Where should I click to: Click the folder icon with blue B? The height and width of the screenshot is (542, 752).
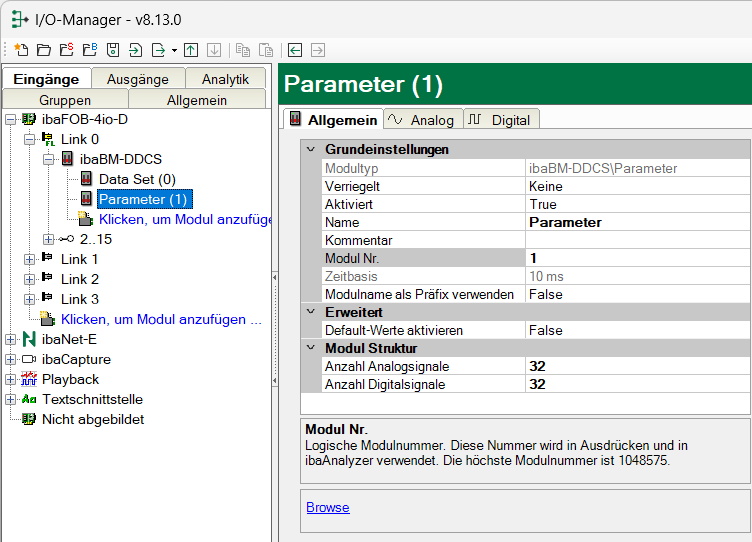[89, 49]
